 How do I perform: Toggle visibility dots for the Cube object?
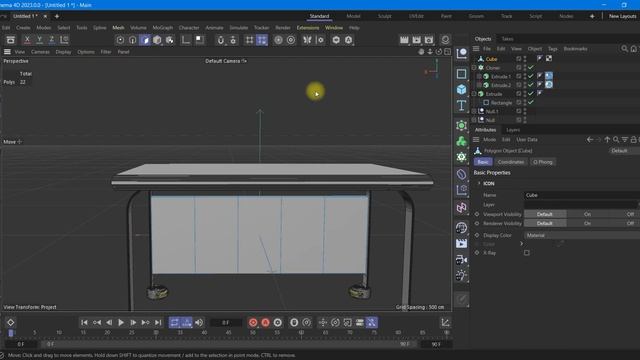525,59
